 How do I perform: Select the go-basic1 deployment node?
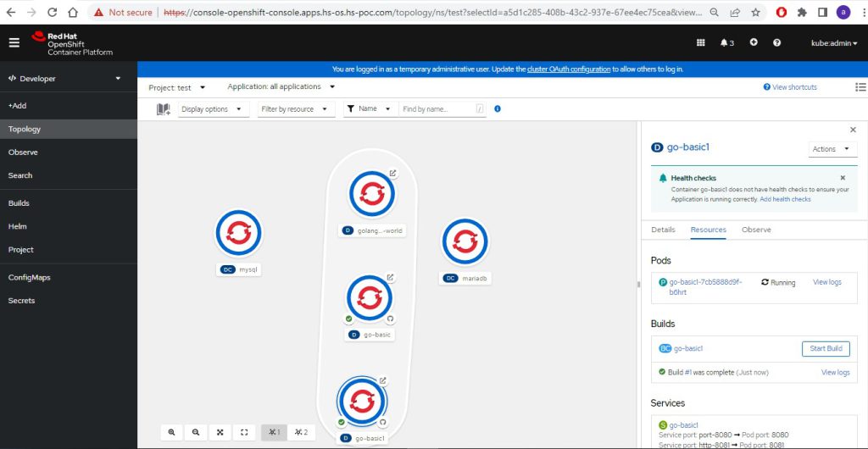[362, 401]
